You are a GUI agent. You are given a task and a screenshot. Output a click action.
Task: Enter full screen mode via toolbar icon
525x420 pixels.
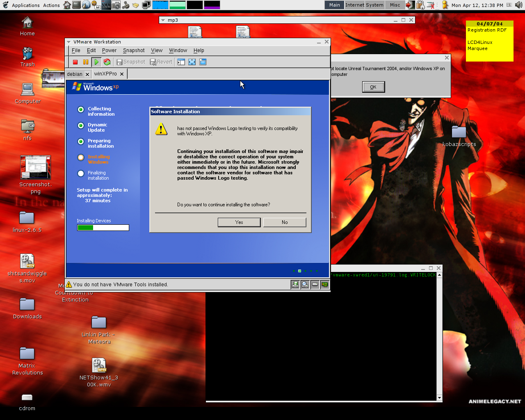(x=192, y=62)
